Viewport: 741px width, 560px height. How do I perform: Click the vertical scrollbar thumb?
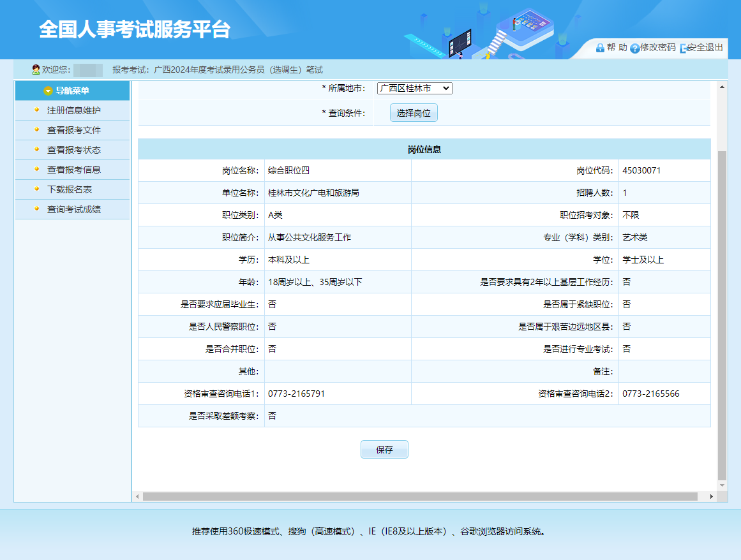pyautogui.click(x=722, y=313)
